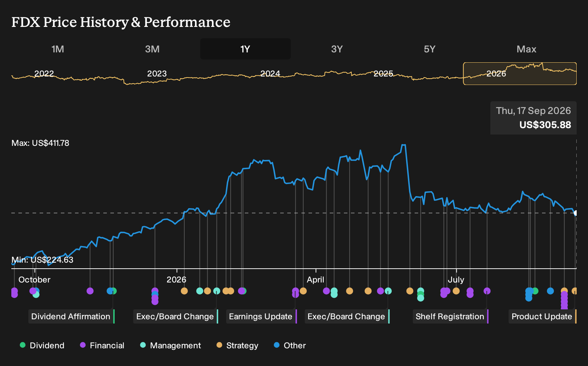Click the green Dividend dot above Dividend Affirmation

click(x=114, y=291)
